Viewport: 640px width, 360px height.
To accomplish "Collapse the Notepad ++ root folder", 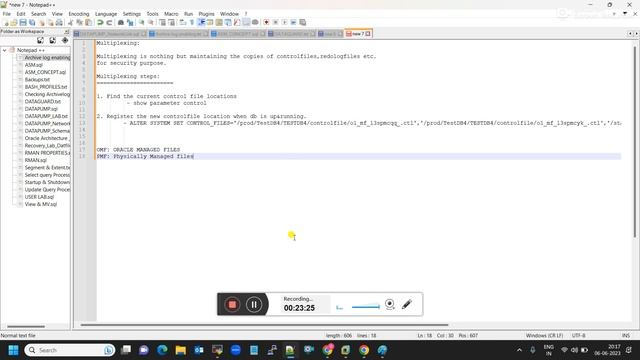I will click(4, 50).
